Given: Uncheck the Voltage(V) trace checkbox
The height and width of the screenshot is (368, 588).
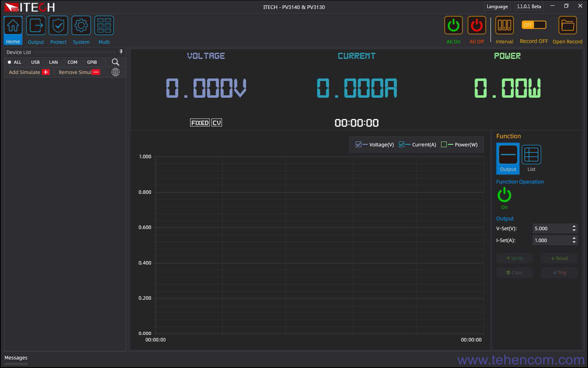Looking at the screenshot, I should click(x=359, y=144).
